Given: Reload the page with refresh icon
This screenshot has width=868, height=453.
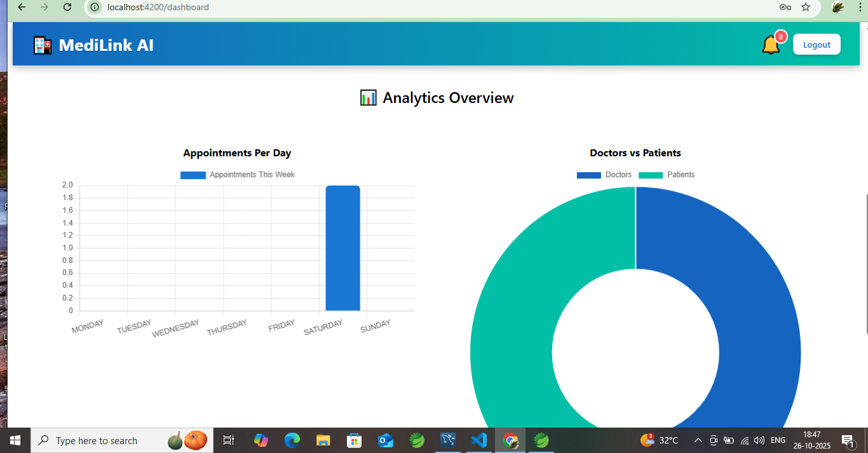Looking at the screenshot, I should (67, 7).
